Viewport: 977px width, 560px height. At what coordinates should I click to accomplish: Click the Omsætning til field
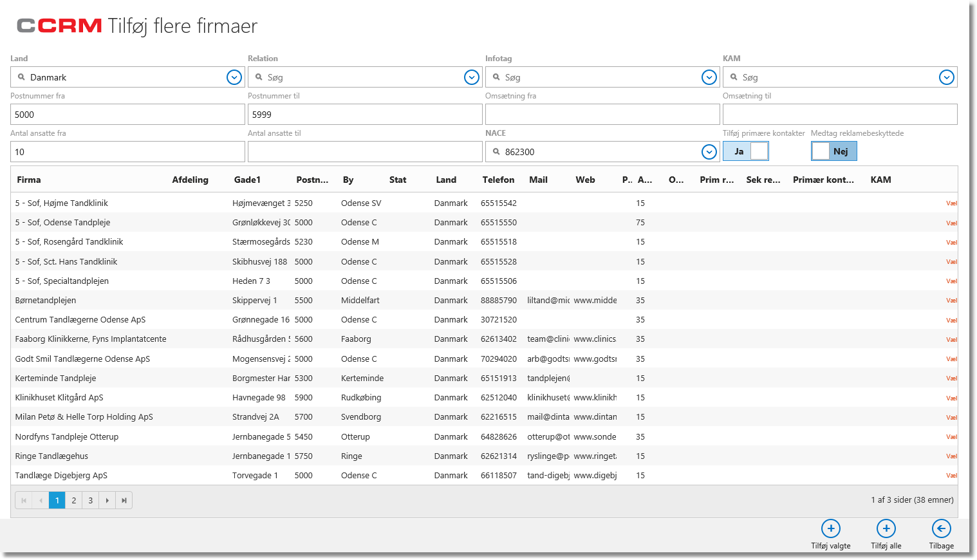point(840,115)
